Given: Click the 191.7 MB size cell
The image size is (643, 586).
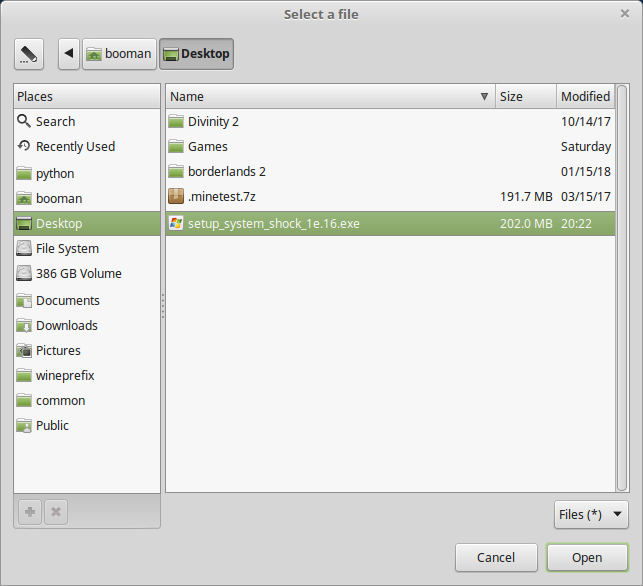Looking at the screenshot, I should [x=526, y=196].
